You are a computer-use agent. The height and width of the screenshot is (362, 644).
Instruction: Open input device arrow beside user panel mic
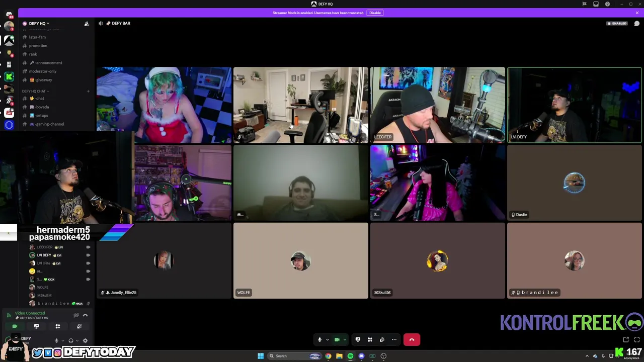tap(62, 340)
